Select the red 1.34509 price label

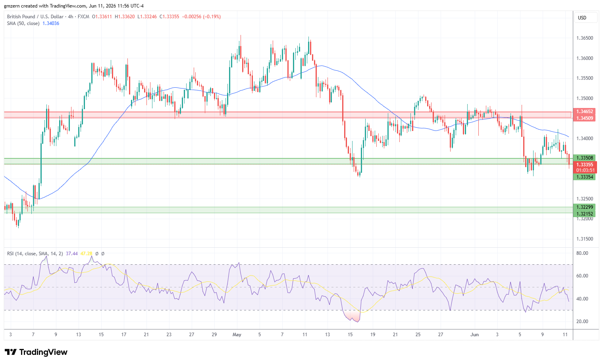[x=584, y=118]
